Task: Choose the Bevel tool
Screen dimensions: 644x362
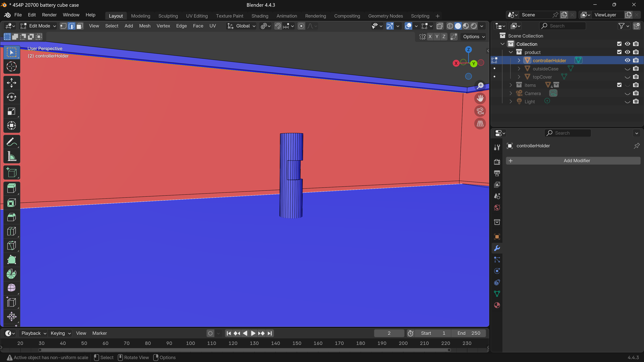Action: pos(12,217)
